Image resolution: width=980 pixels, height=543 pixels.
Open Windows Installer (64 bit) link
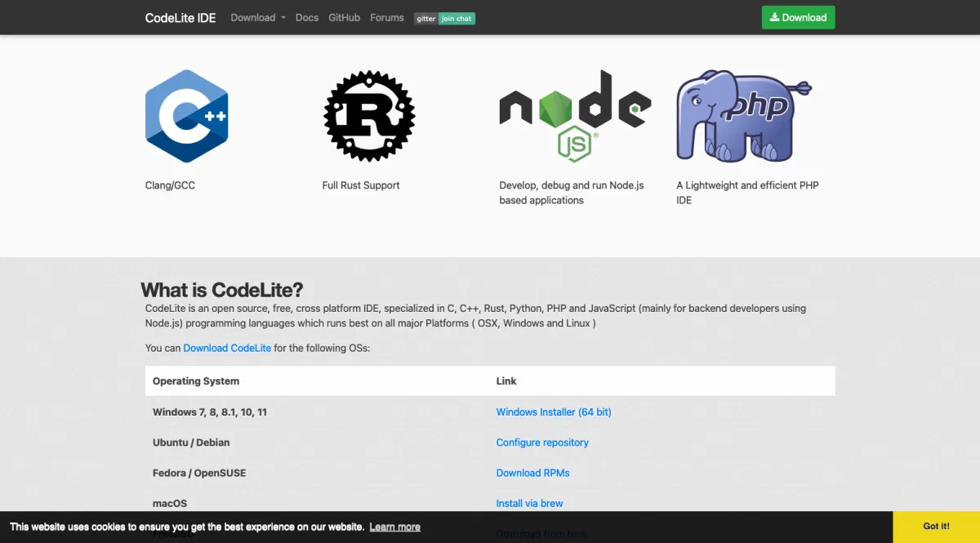[554, 412]
